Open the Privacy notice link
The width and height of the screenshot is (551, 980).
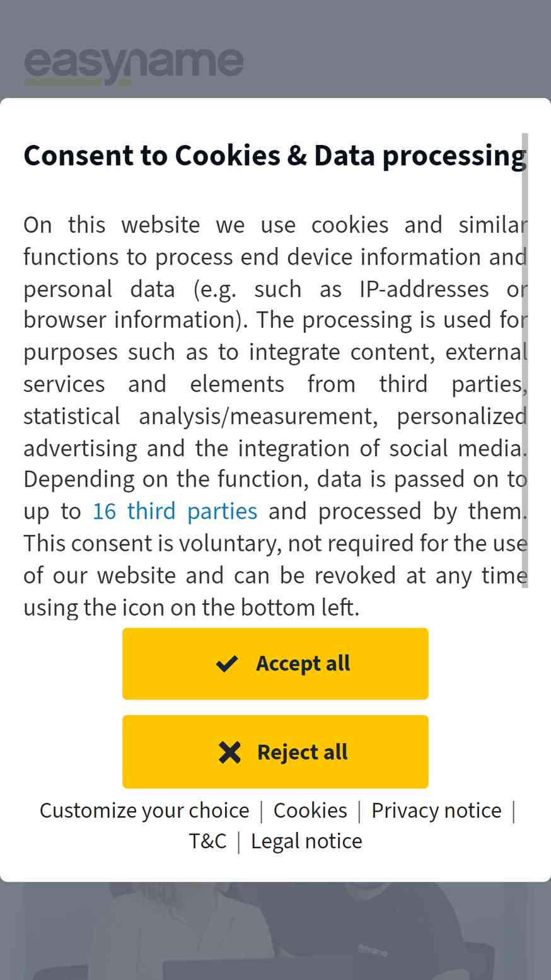(436, 810)
